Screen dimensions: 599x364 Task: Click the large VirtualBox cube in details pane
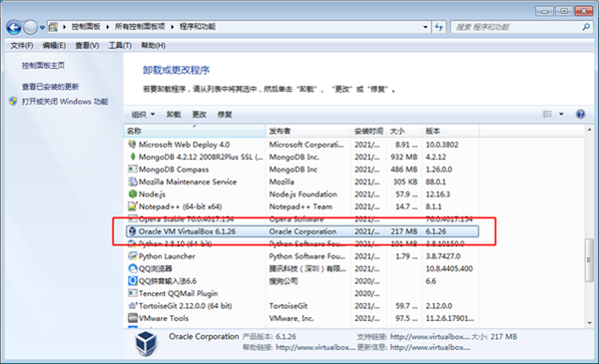pyautogui.click(x=146, y=343)
